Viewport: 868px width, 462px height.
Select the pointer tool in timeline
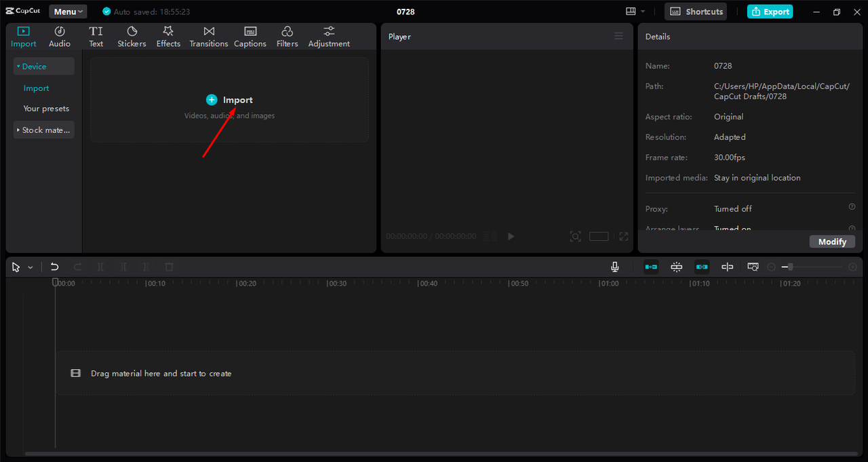[16, 267]
